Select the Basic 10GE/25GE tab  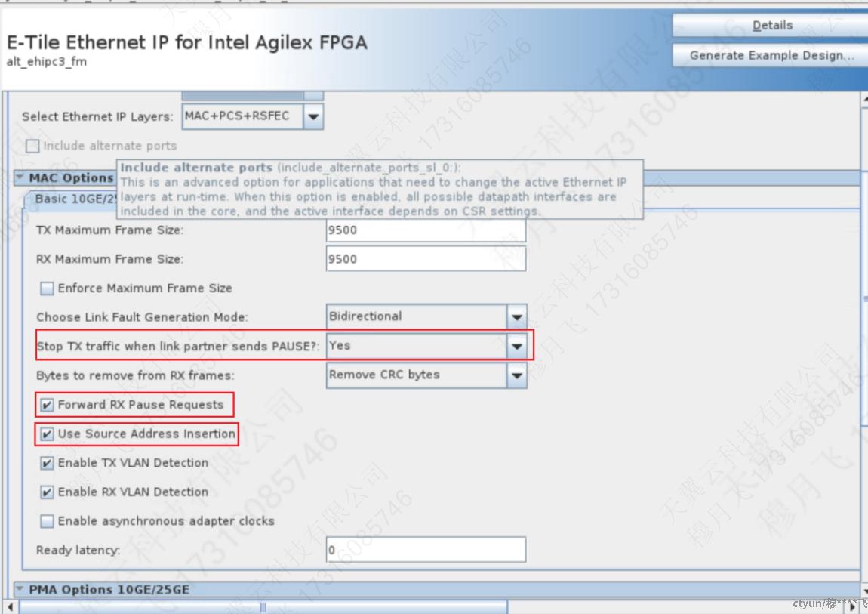point(73,199)
